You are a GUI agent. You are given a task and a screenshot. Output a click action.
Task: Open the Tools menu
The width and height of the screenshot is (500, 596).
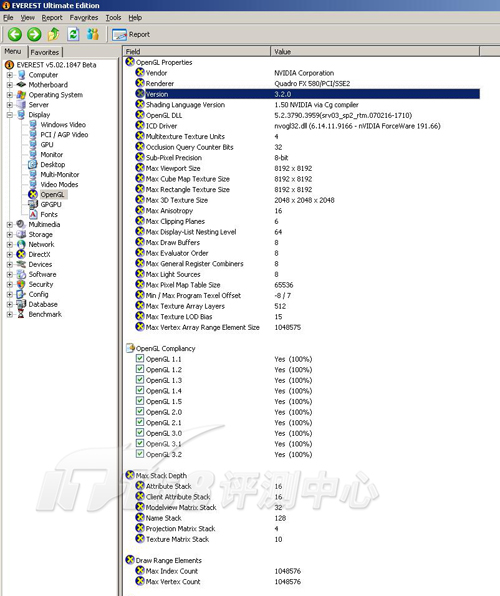(x=113, y=17)
